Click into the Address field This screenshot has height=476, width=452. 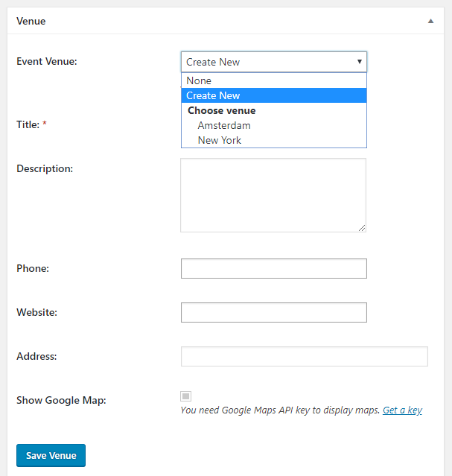pyautogui.click(x=305, y=356)
